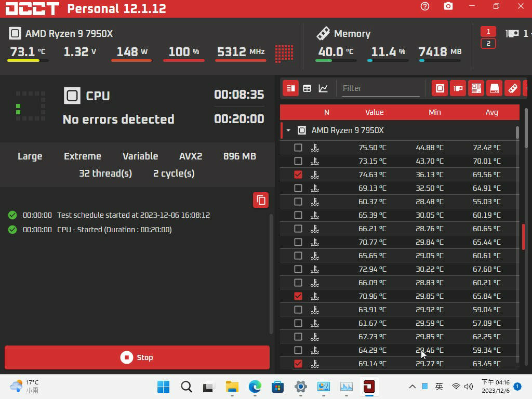This screenshot has height=399, width=532.
Task: Switch to header page 2
Action: point(488,44)
